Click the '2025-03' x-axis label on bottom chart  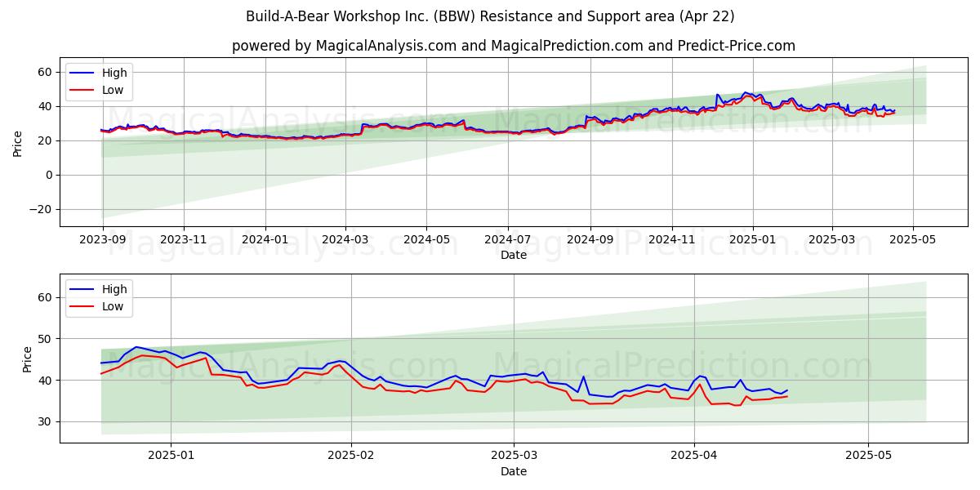514,457
